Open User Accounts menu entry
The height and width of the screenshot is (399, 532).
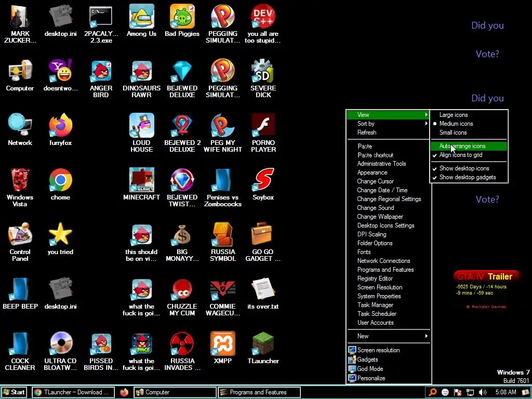click(389, 322)
